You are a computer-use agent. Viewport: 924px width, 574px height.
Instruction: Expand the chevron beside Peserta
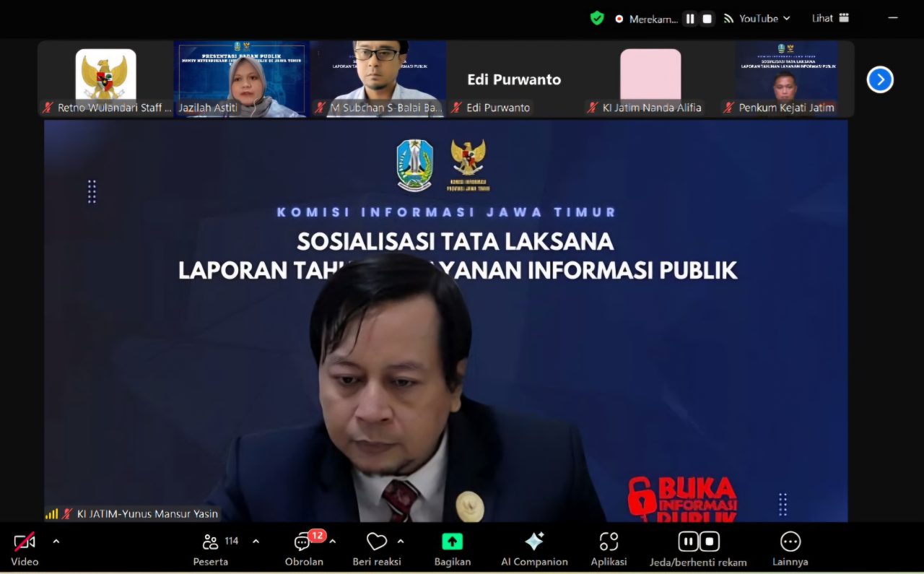256,542
